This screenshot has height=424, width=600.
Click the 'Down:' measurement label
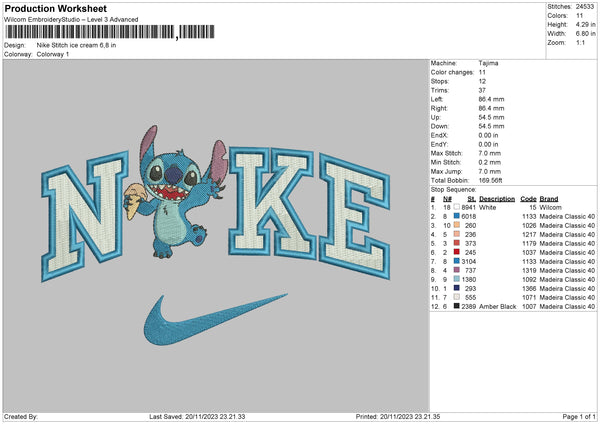pos(439,126)
